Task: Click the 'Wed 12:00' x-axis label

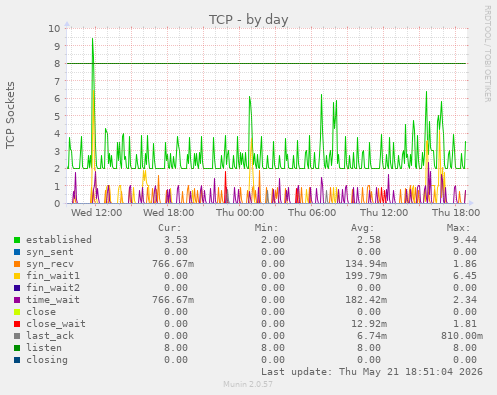Action: click(x=97, y=213)
